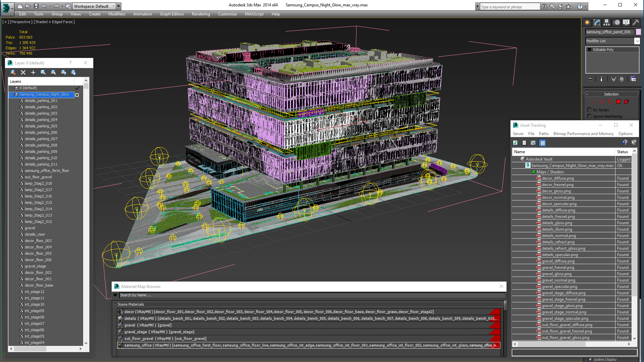Open the undo history dropdown arrow
Screen dimensions: 644x362
(x=50, y=6)
